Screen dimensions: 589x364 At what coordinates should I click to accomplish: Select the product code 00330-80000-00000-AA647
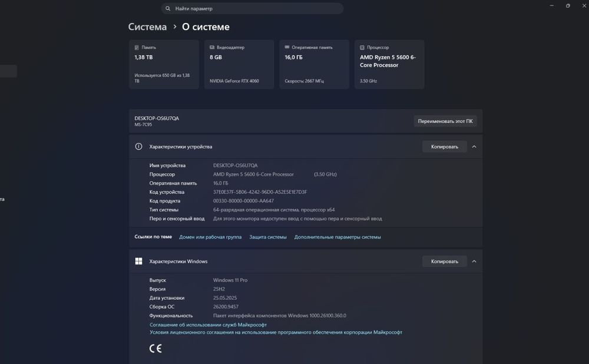coord(243,201)
